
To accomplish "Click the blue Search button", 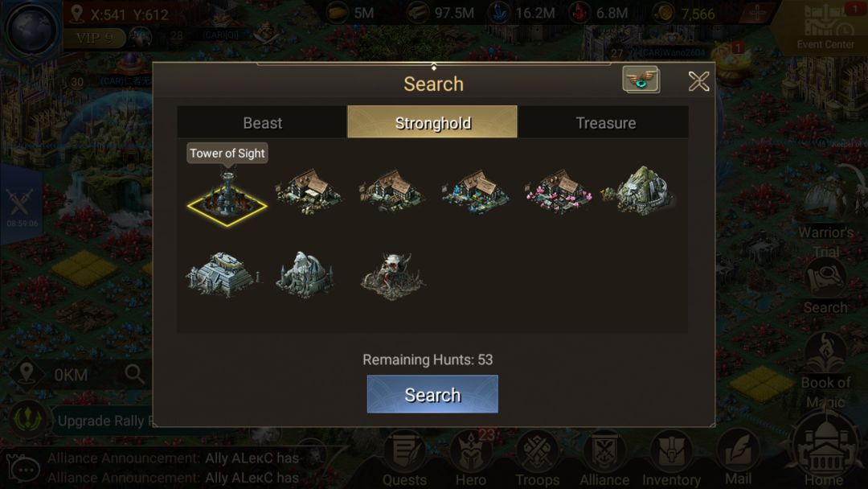I will coord(432,394).
